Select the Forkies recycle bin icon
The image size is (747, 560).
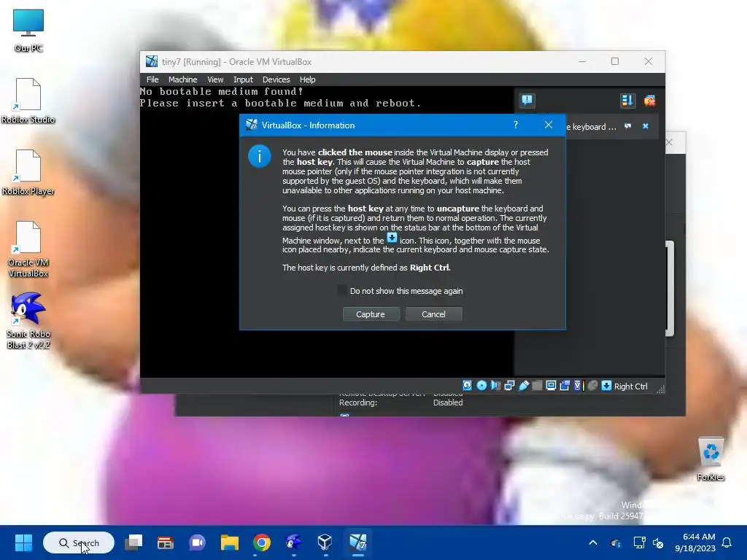tap(711, 459)
